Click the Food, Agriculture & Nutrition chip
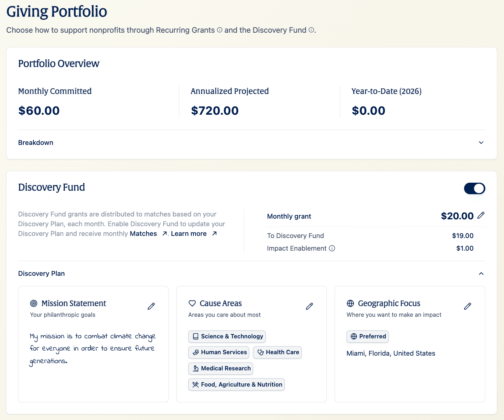504x420 pixels. point(236,384)
